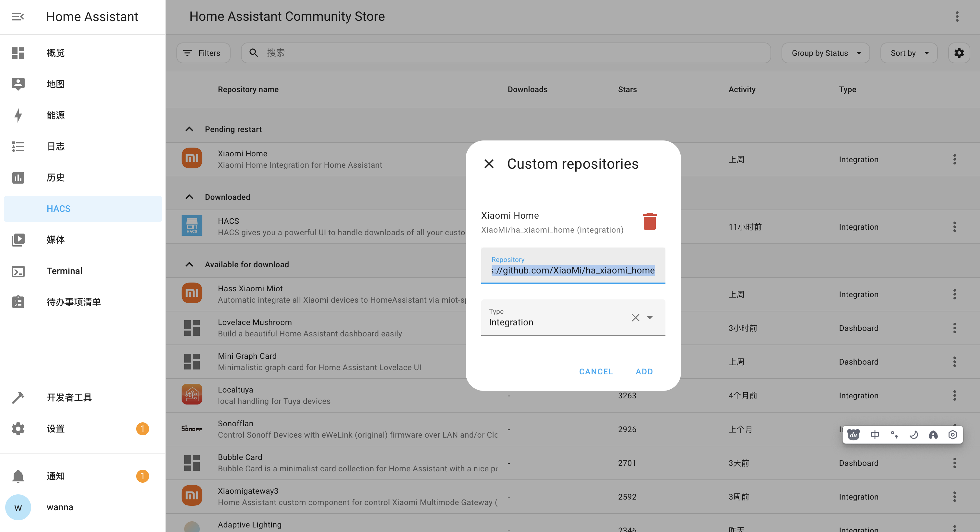Select HACS in the sidebar

coord(83,209)
